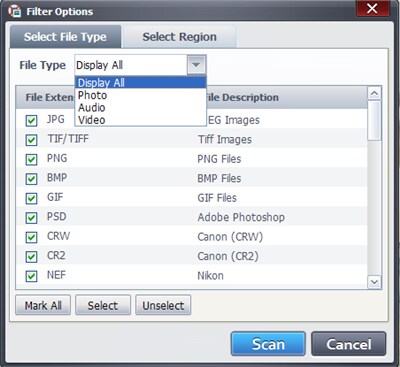Image resolution: width=400 pixels, height=367 pixels.
Task: Click the Adobe Photoshop description
Action: pos(241,217)
